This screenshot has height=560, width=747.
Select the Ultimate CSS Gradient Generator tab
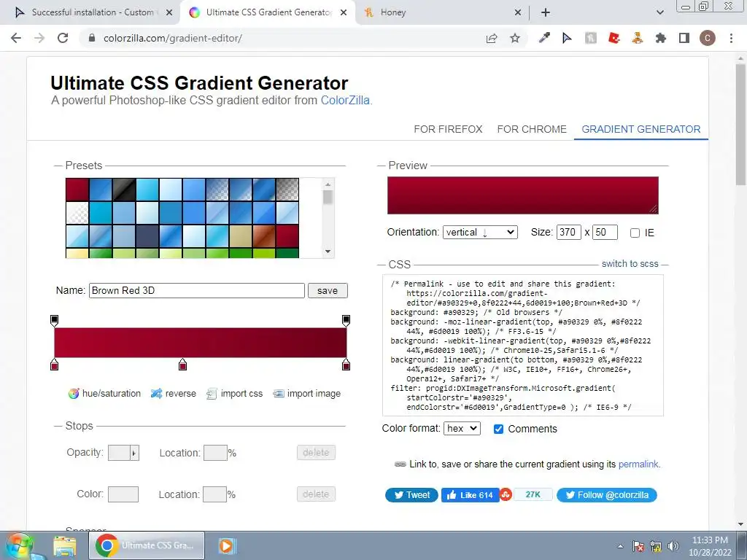click(x=267, y=12)
